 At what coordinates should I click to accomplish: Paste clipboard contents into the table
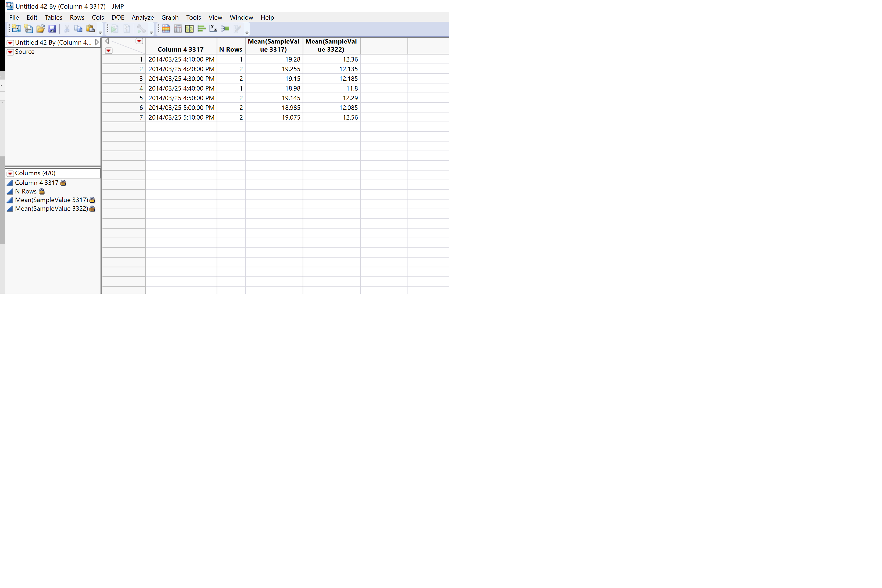pyautogui.click(x=90, y=29)
